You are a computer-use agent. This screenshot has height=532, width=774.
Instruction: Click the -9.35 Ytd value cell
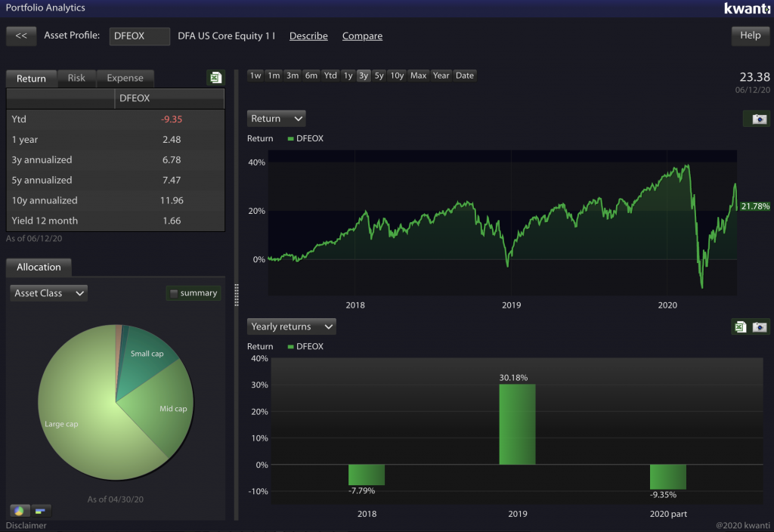(x=172, y=119)
